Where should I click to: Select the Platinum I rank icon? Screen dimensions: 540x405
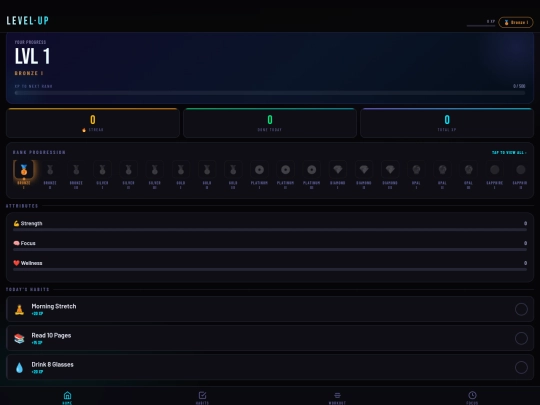pos(259,169)
